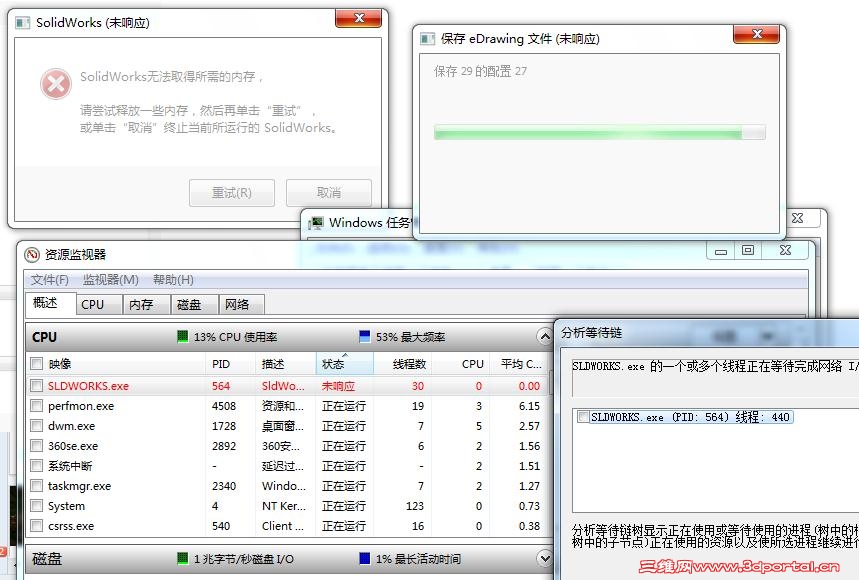The height and width of the screenshot is (580, 859).
Task: Click the green CPU usage indicator square
Action: pyautogui.click(x=182, y=336)
